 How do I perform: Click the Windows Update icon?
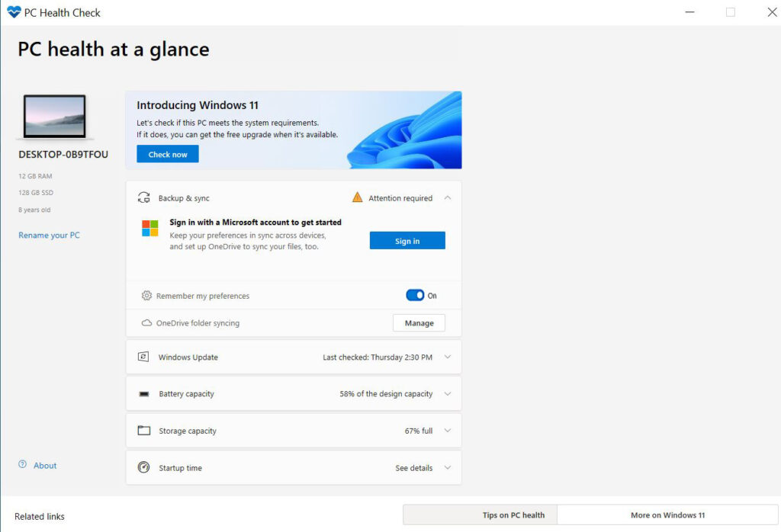pyautogui.click(x=145, y=357)
